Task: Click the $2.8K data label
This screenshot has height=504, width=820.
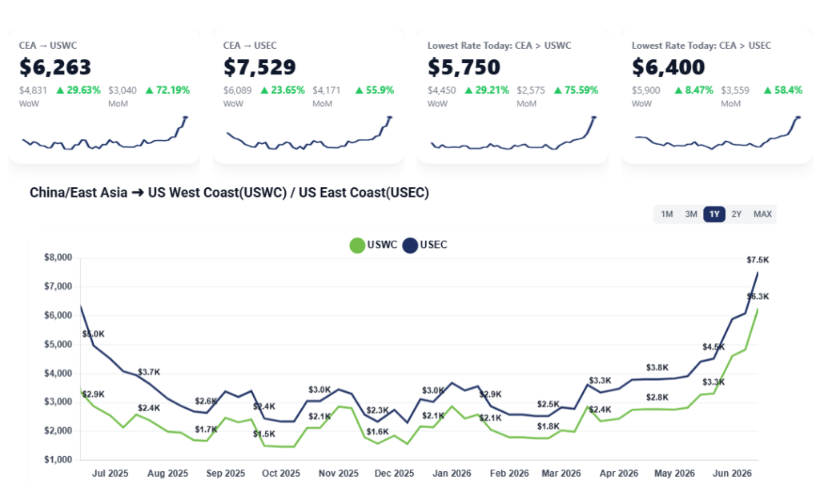Action: coord(657,397)
